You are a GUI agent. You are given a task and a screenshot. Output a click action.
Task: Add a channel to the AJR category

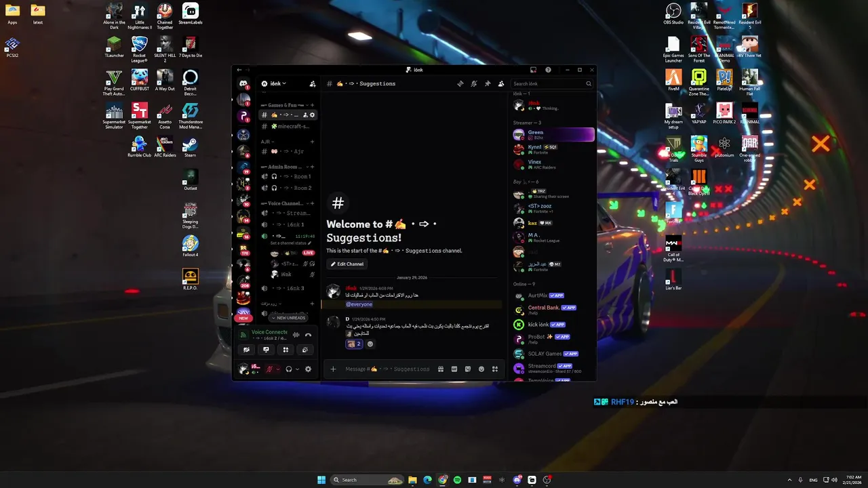(x=312, y=142)
